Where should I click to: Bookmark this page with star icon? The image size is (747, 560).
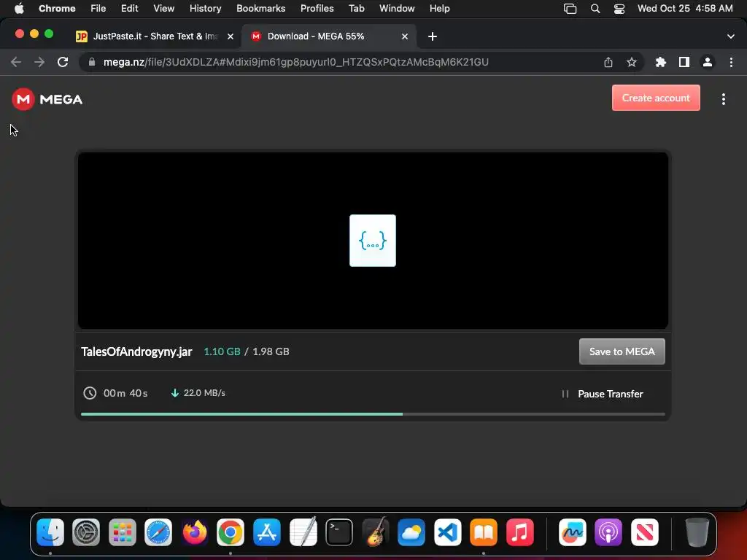[x=631, y=62]
